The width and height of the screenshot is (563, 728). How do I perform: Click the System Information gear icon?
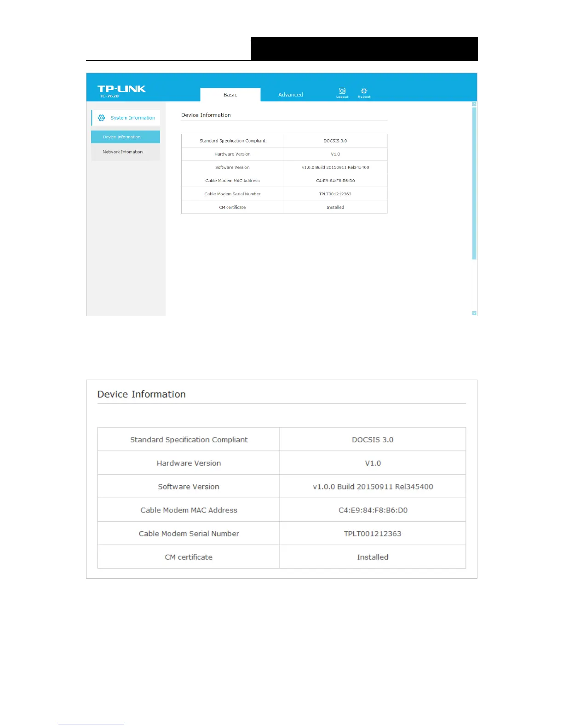(102, 118)
